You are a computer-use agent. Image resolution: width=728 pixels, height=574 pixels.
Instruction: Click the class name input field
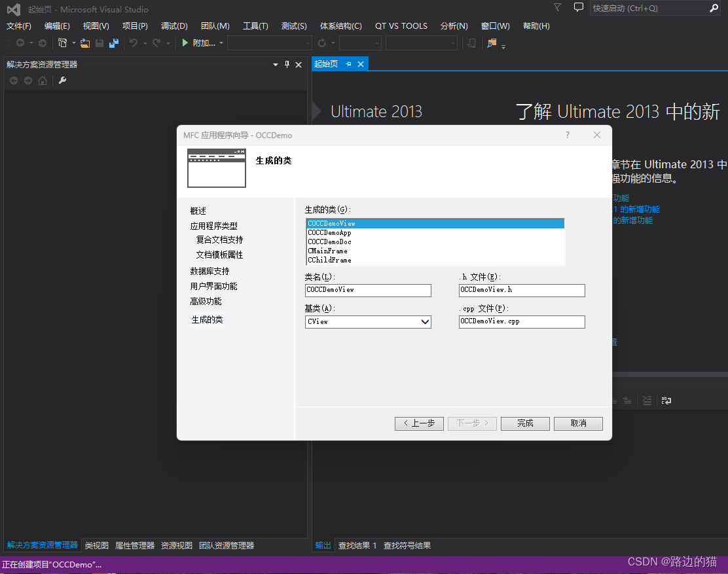(368, 291)
